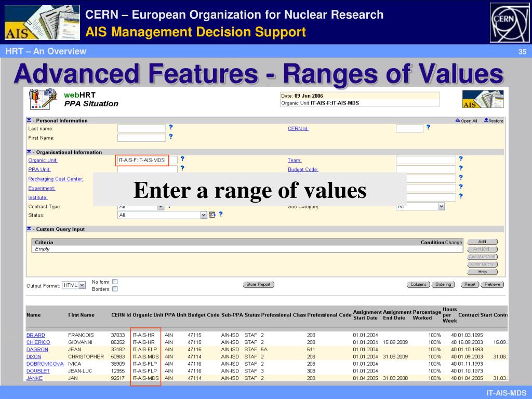Open help for the CERN Id field
Image resolution: width=532 pixels, height=399 pixels.
pos(428,127)
